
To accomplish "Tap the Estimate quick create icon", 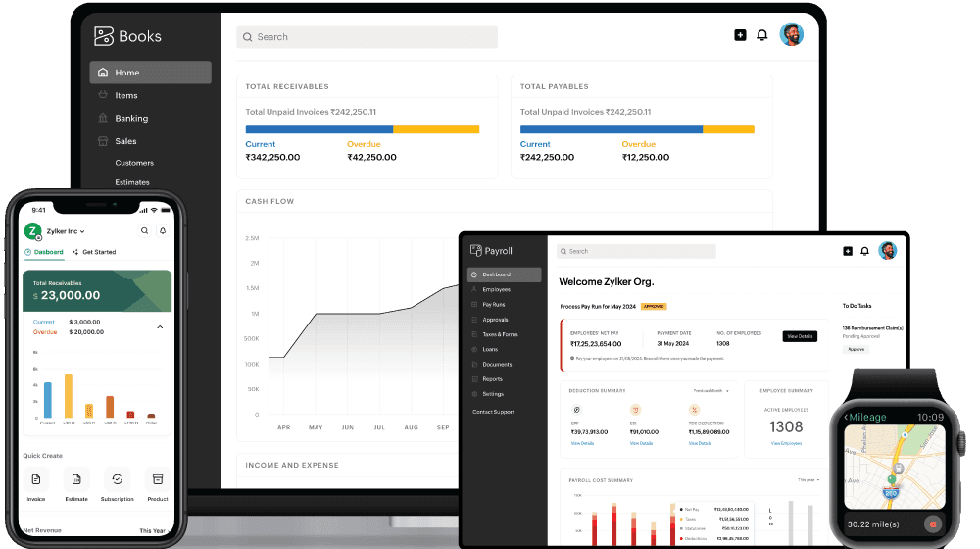I will click(76, 479).
